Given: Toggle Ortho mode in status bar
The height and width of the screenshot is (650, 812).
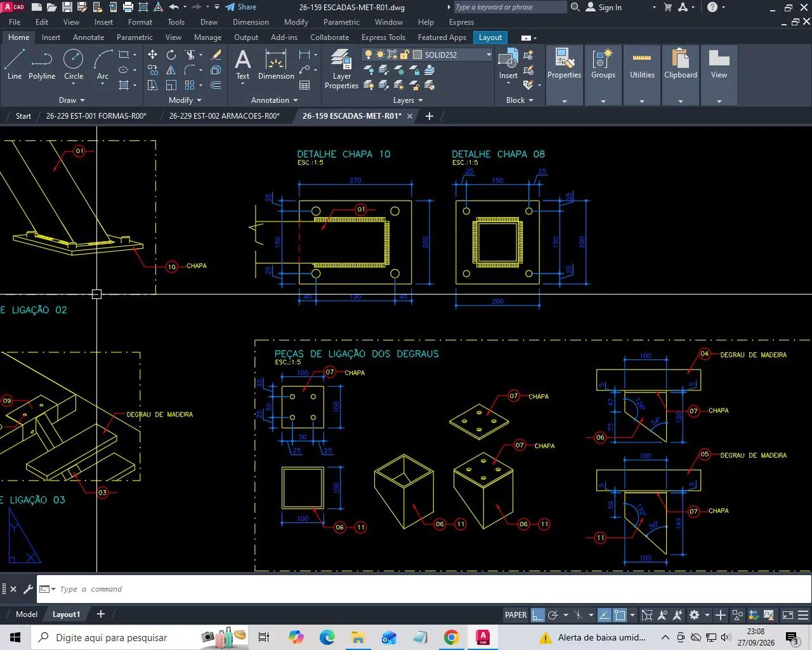Looking at the screenshot, I should pyautogui.click(x=538, y=614).
